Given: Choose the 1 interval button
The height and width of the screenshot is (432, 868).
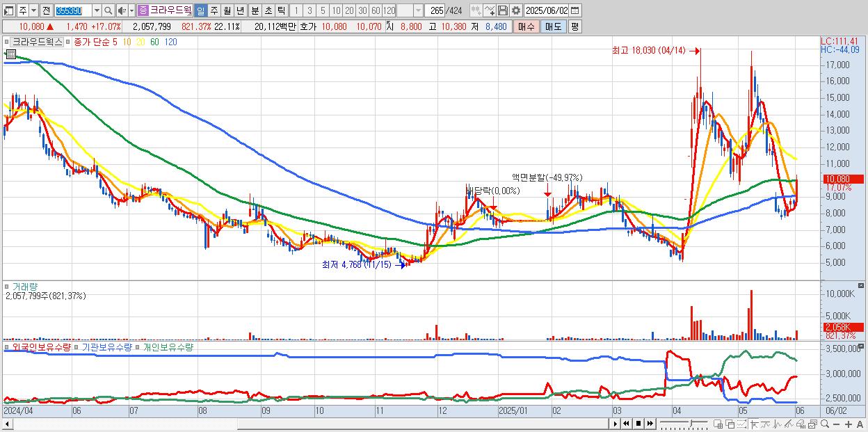Looking at the screenshot, I should tap(296, 10).
